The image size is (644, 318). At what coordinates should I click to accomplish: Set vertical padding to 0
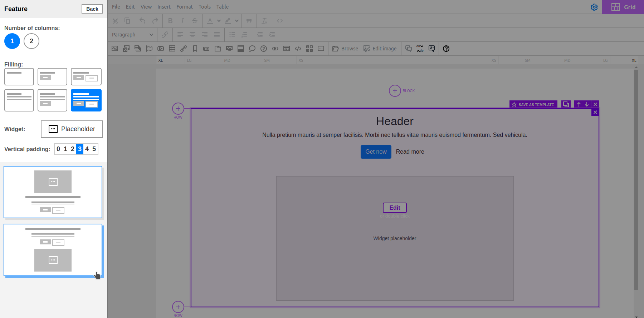(58, 149)
